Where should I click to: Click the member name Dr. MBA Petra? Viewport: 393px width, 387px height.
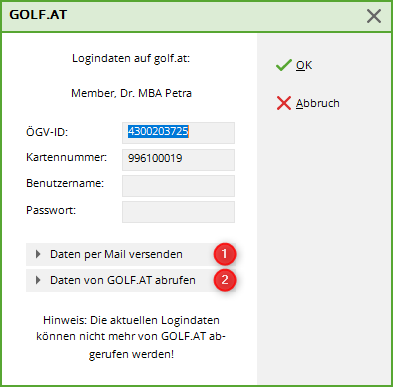(131, 93)
